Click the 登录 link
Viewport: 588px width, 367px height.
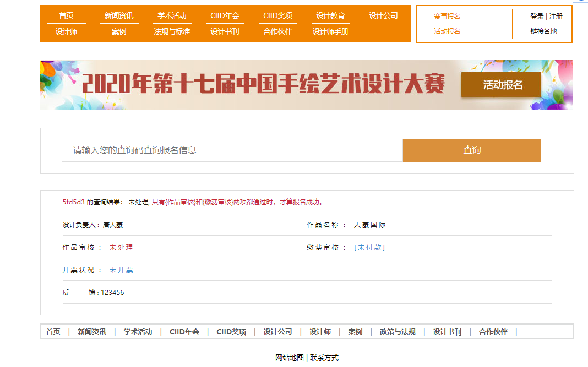click(x=537, y=17)
